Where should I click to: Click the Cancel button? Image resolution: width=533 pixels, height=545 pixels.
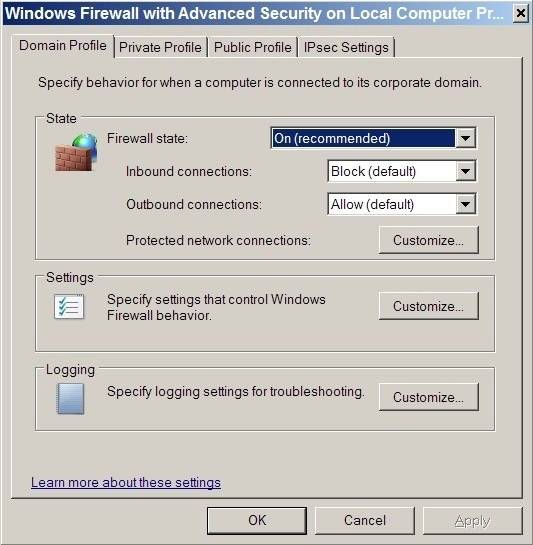click(x=365, y=521)
